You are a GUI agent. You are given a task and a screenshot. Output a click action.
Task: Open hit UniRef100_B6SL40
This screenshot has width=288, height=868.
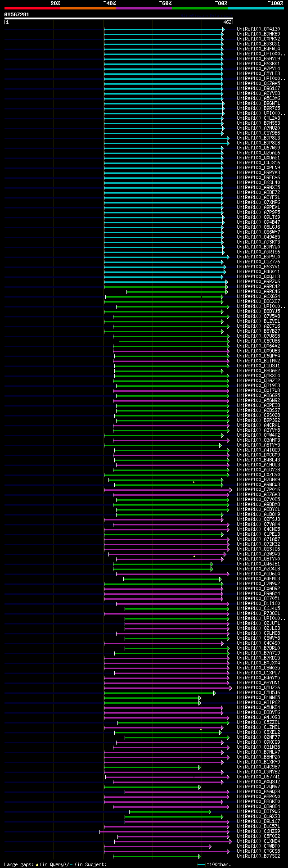tap(258, 182)
